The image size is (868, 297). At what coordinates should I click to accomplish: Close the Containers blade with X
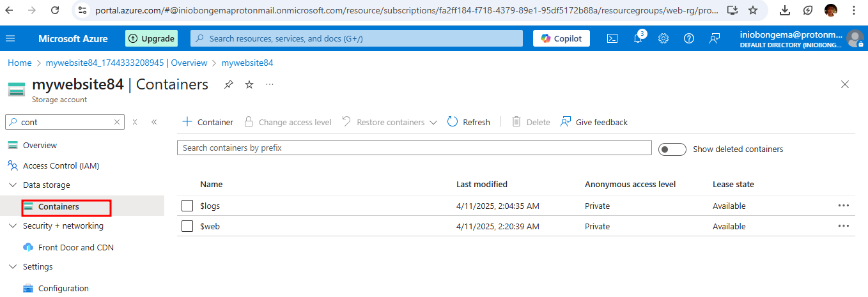[845, 84]
